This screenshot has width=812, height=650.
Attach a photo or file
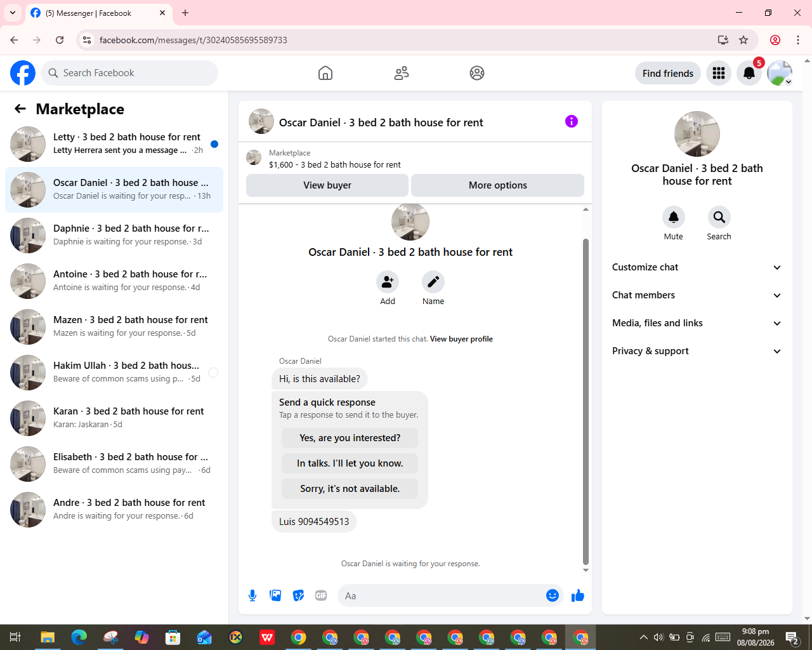click(x=275, y=595)
